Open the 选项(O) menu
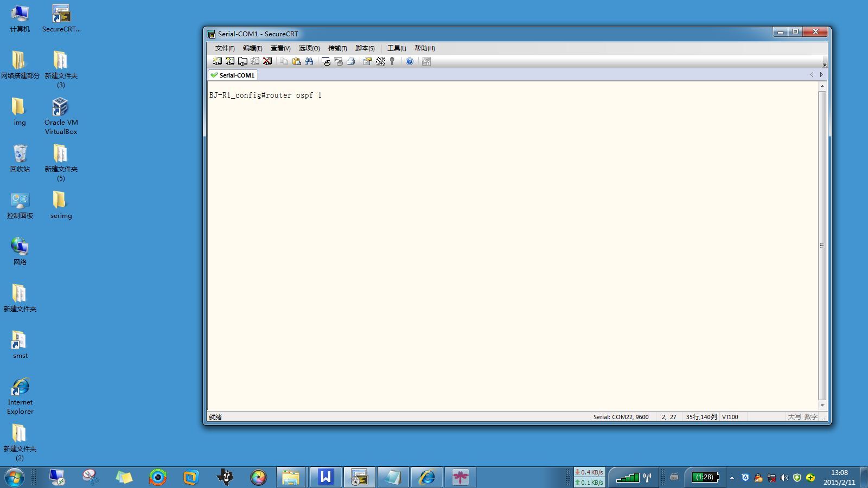868x488 pixels. [309, 48]
